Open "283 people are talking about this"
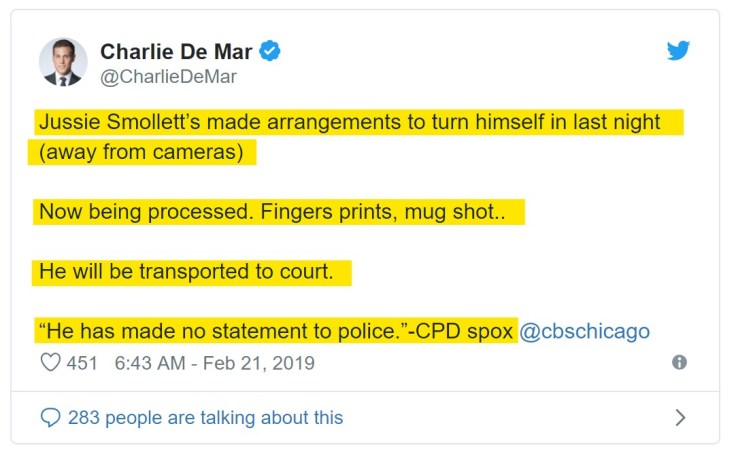The width and height of the screenshot is (736, 458). pyautogui.click(x=205, y=417)
